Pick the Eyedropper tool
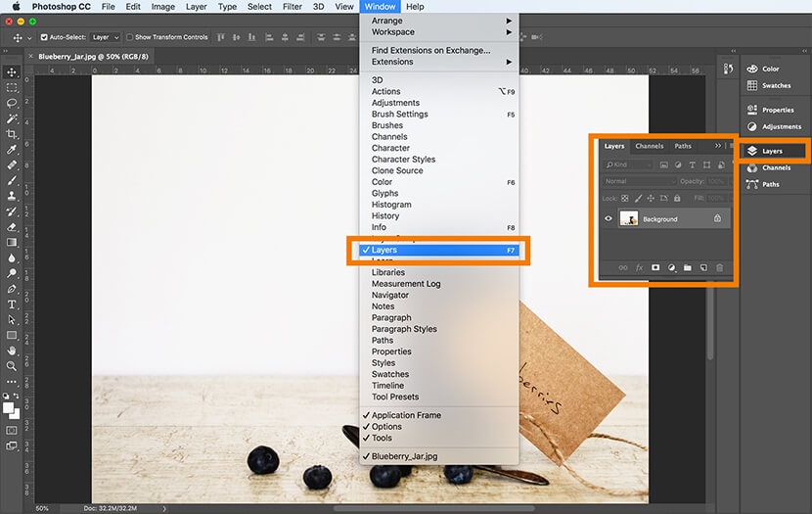This screenshot has height=514, width=812. 12,149
